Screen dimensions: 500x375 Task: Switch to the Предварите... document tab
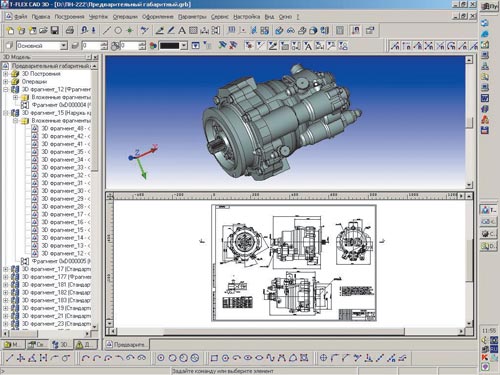(x=127, y=344)
